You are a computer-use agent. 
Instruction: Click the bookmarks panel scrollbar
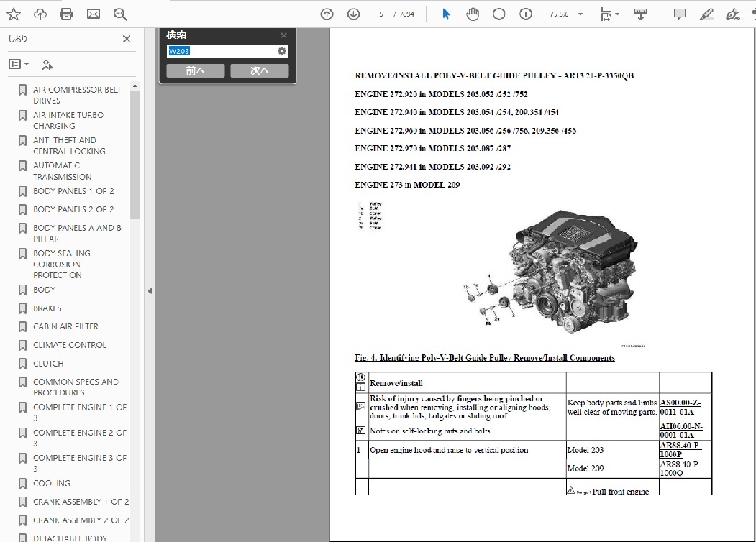(135, 154)
